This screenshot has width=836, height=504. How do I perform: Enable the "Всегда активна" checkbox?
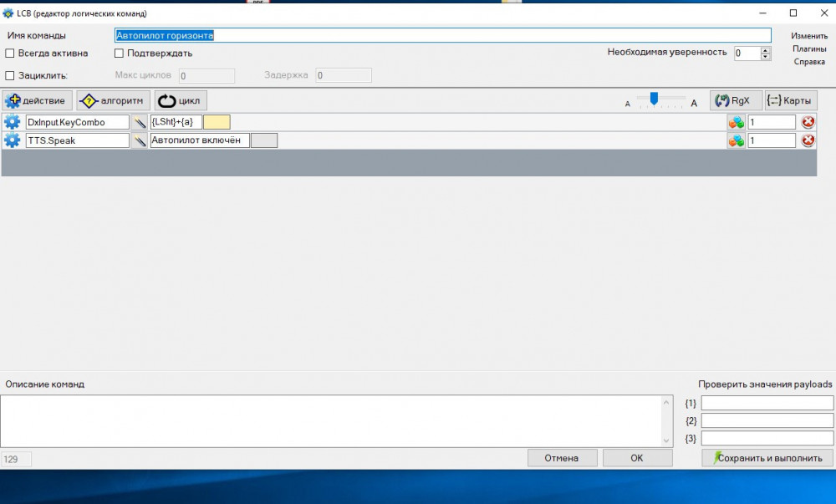click(x=11, y=53)
